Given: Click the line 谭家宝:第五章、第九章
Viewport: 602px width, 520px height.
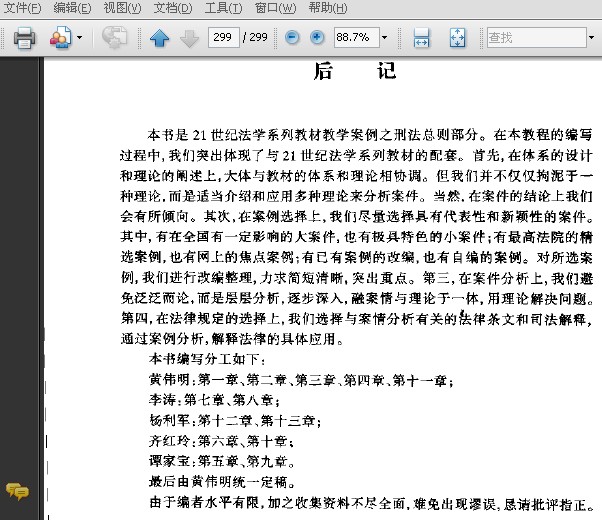Looking at the screenshot, I should [x=222, y=461].
